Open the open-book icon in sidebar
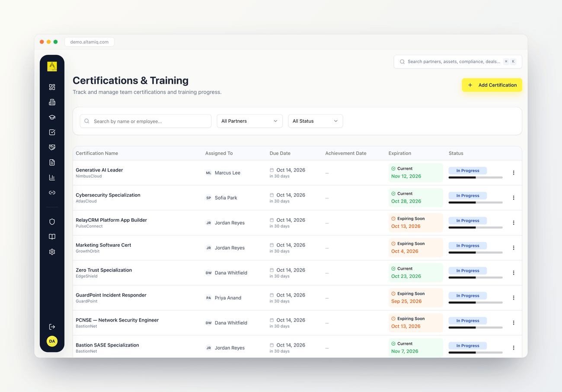562x392 pixels. click(x=52, y=237)
